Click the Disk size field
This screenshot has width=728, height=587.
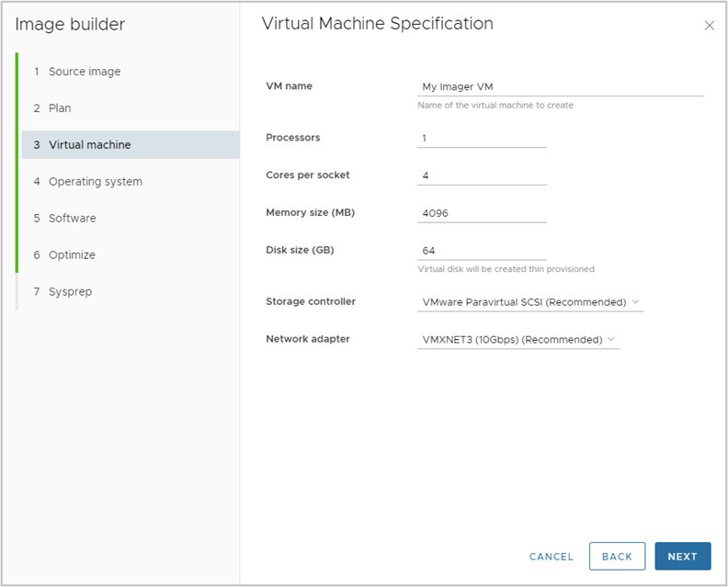(482, 251)
